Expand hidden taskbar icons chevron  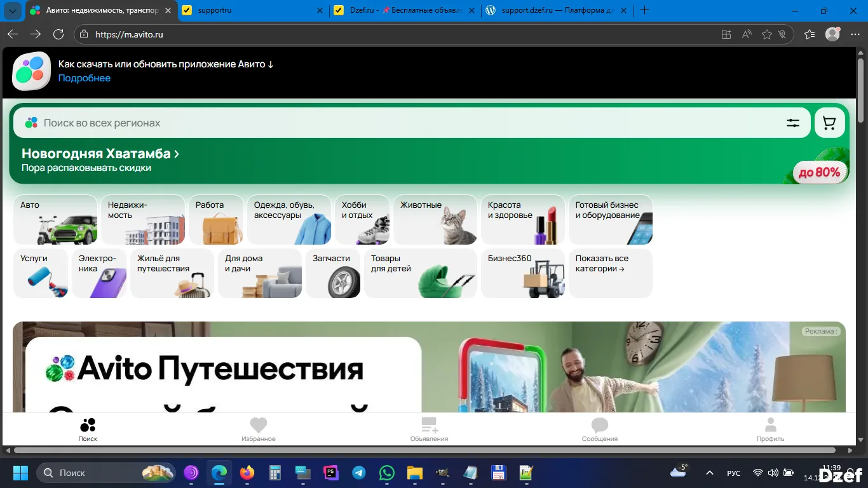[709, 473]
